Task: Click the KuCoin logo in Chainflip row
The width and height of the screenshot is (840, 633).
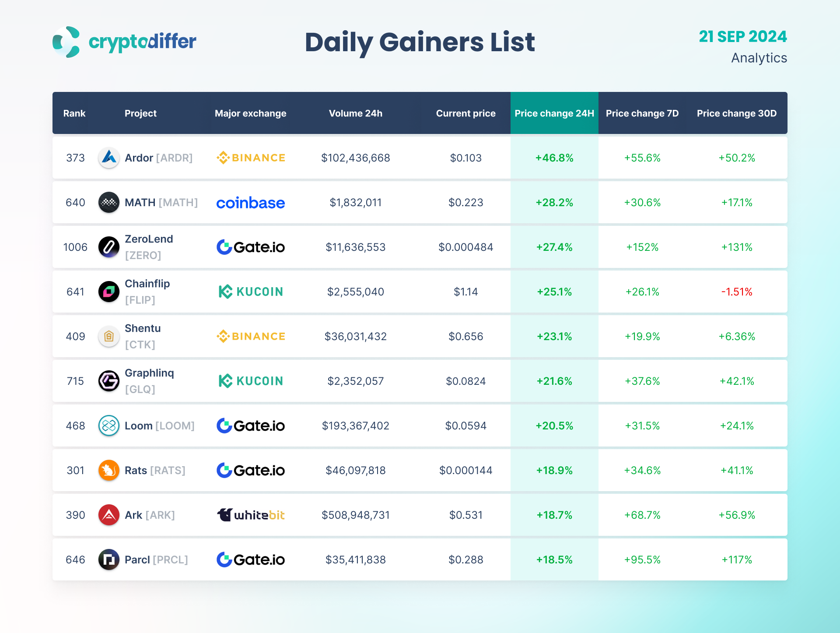Action: (x=251, y=292)
